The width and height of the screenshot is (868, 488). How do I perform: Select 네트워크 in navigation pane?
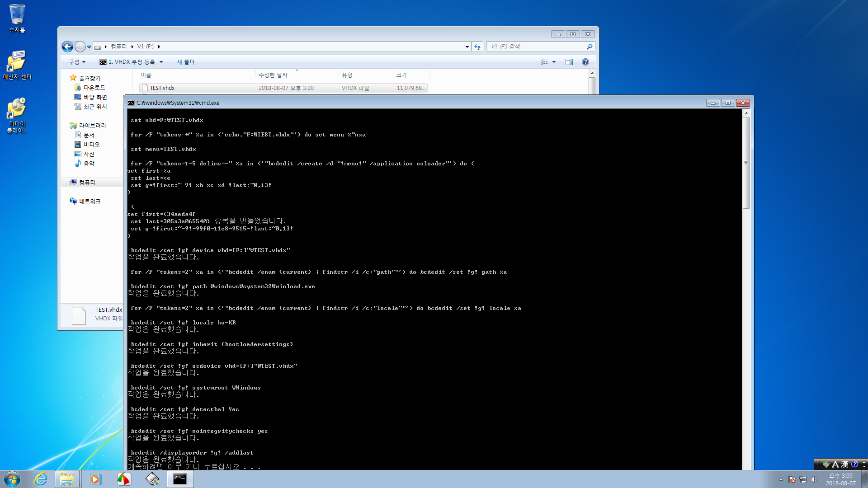(85, 201)
